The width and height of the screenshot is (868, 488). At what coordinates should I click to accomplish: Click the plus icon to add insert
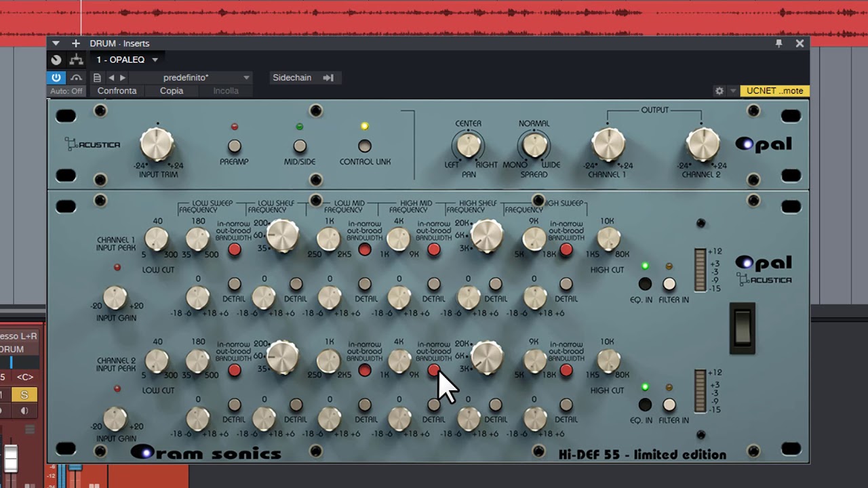76,43
